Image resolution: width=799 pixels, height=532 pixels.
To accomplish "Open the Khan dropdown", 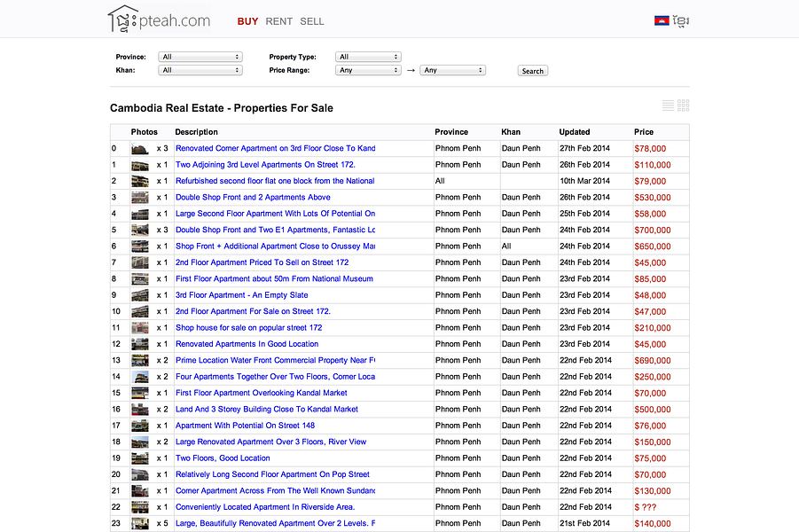I will click(x=200, y=70).
